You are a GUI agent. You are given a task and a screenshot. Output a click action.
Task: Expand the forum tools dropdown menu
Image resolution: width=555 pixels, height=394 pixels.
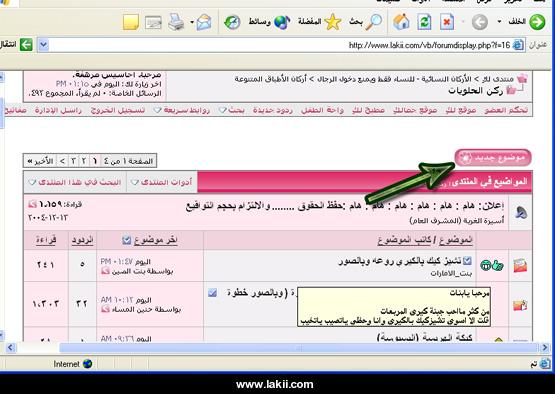tap(162, 182)
